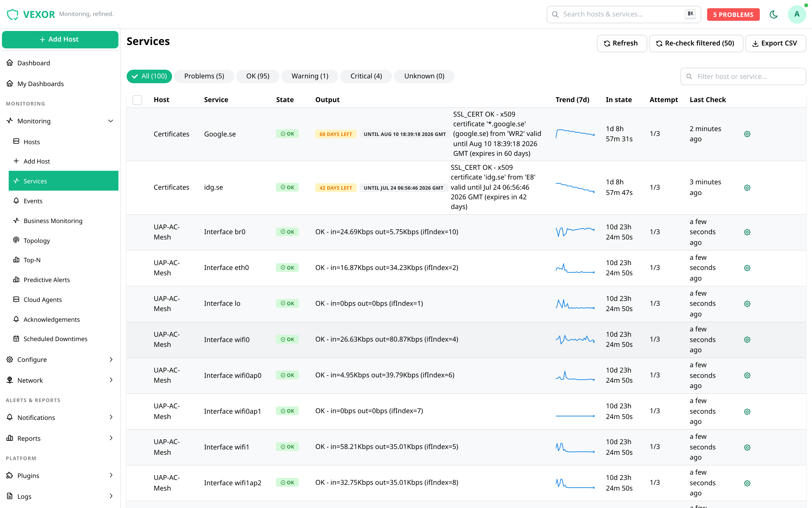Open settings gear for Interface wifi1ap2
This screenshot has width=812, height=508.
point(747,483)
